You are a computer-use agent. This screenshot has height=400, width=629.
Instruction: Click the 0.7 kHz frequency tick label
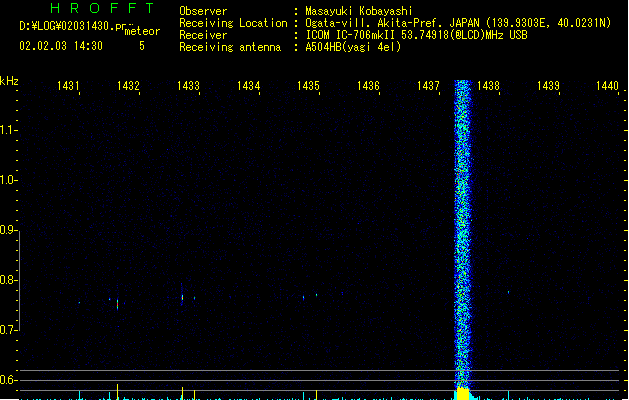tap(8, 330)
